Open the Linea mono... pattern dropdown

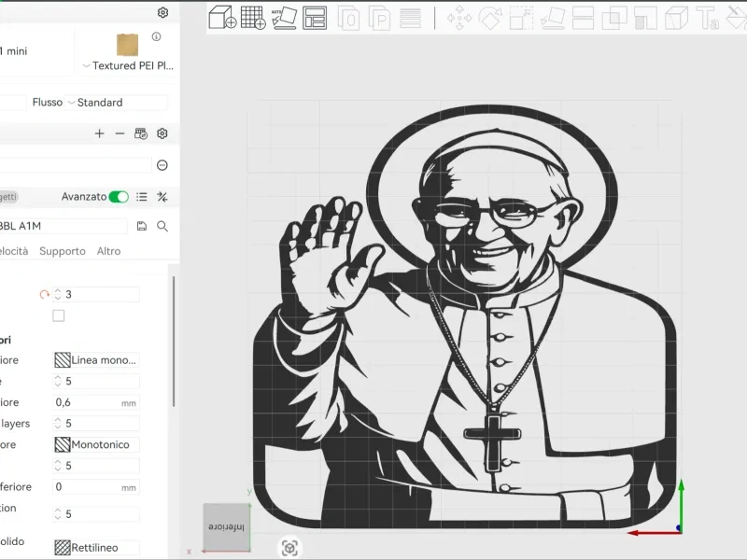96,360
